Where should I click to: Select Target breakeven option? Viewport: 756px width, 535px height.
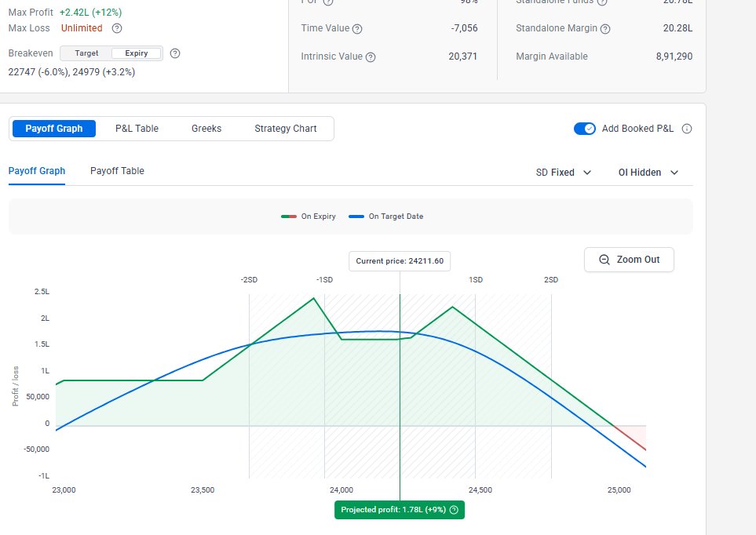click(86, 53)
